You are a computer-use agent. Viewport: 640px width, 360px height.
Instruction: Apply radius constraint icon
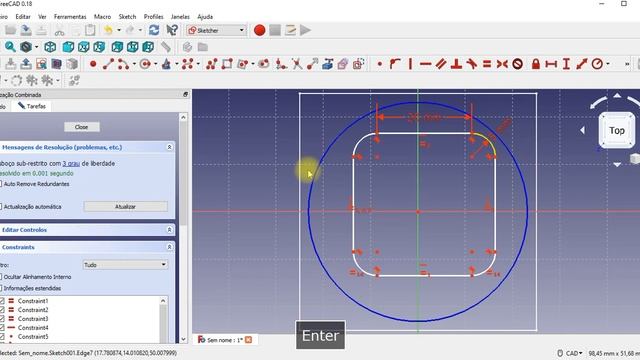597,64
